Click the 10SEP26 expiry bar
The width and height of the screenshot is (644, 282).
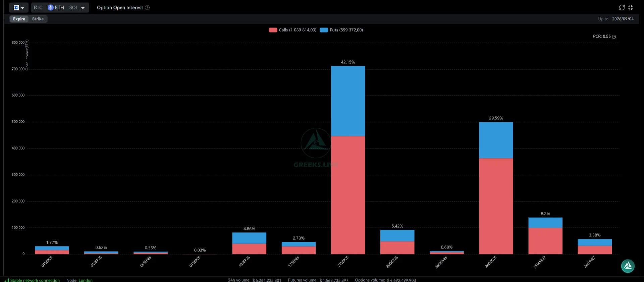(249, 243)
